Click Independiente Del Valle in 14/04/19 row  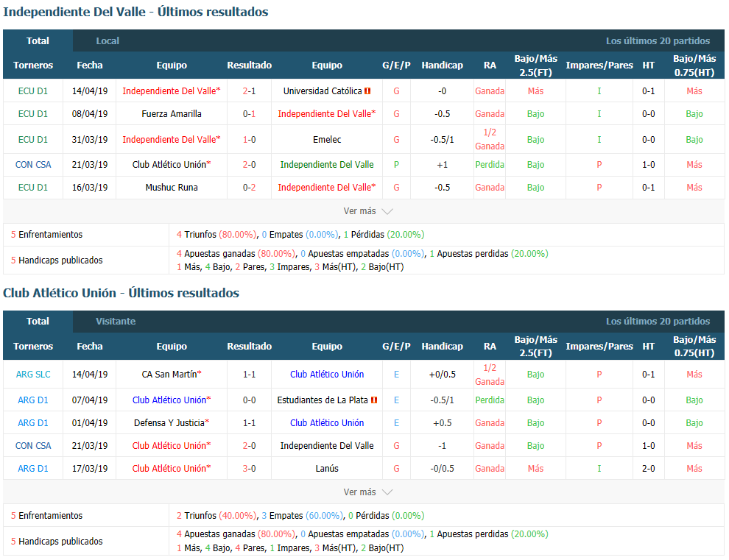pos(172,91)
